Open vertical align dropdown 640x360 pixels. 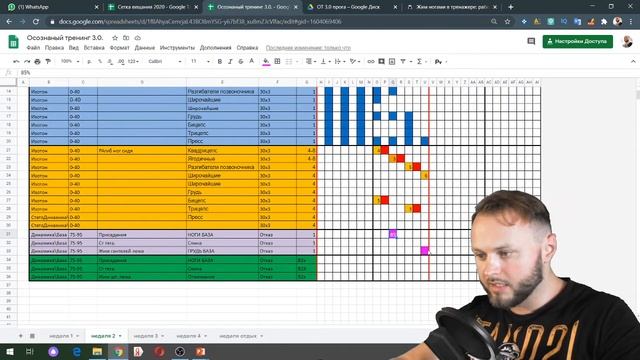(325, 62)
